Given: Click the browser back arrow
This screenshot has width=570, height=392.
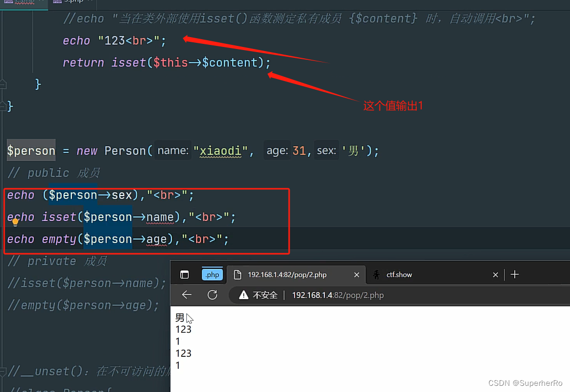Looking at the screenshot, I should tap(186, 295).
